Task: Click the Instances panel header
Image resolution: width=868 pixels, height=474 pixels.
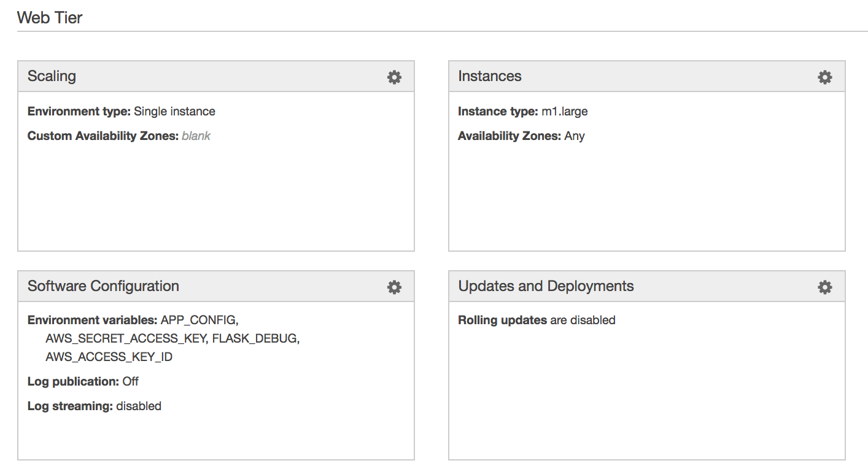Action: (x=490, y=76)
